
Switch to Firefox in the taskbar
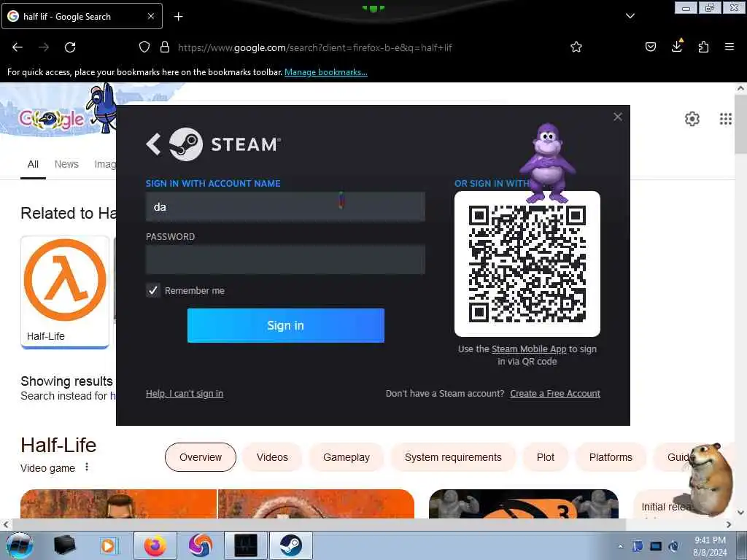(155, 545)
